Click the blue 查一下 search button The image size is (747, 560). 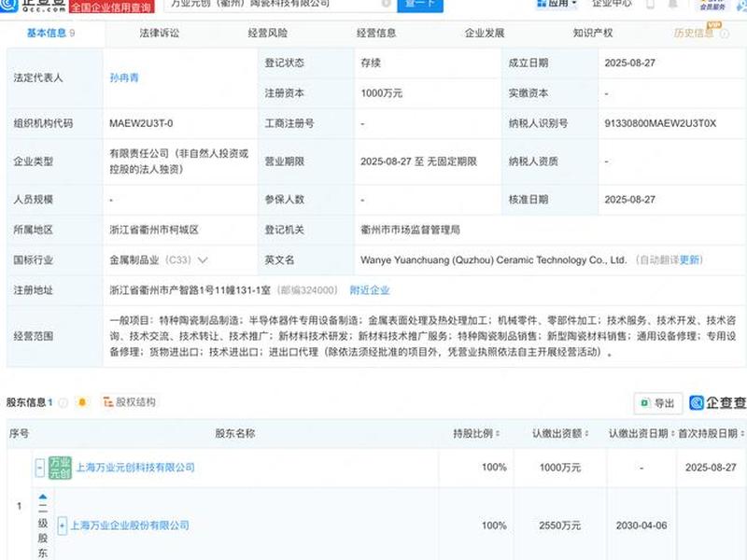click(420, 5)
